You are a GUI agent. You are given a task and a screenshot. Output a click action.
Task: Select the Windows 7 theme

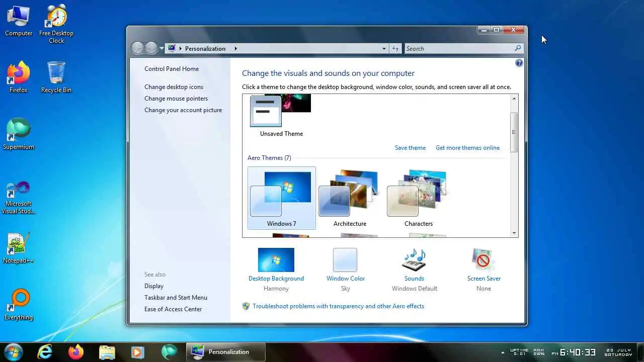[282, 198]
